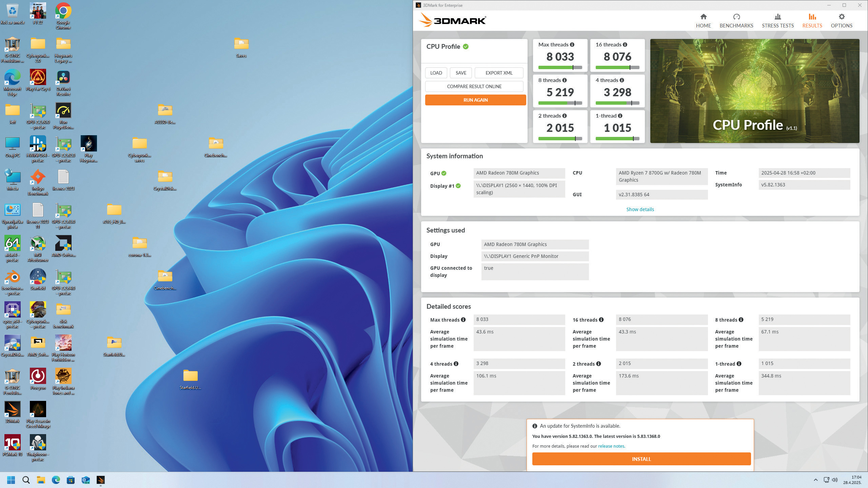This screenshot has width=868, height=488.
Task: Select PCMark 10 desktop icon
Action: click(x=12, y=445)
